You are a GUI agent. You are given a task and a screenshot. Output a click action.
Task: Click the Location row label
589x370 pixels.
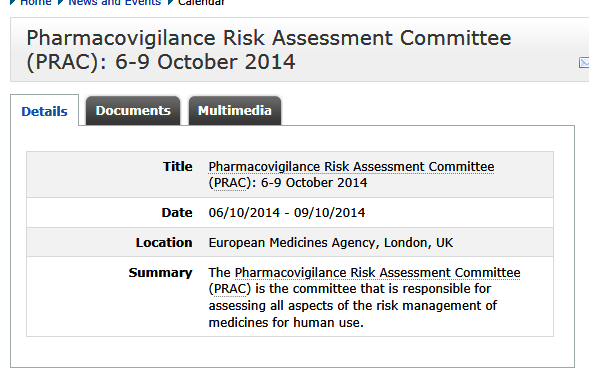[x=164, y=243]
